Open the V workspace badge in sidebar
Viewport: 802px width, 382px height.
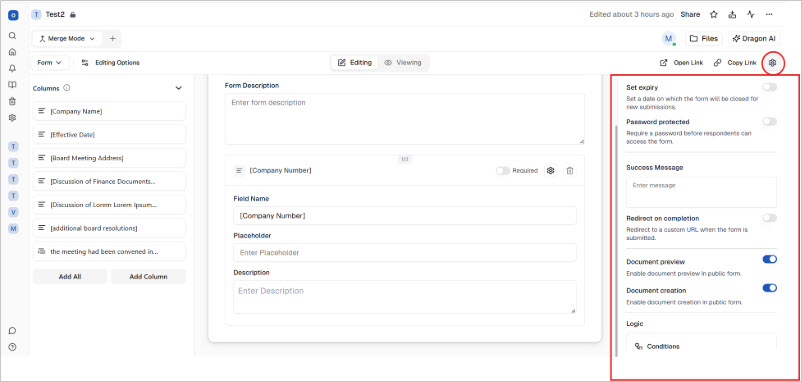pyautogui.click(x=13, y=212)
